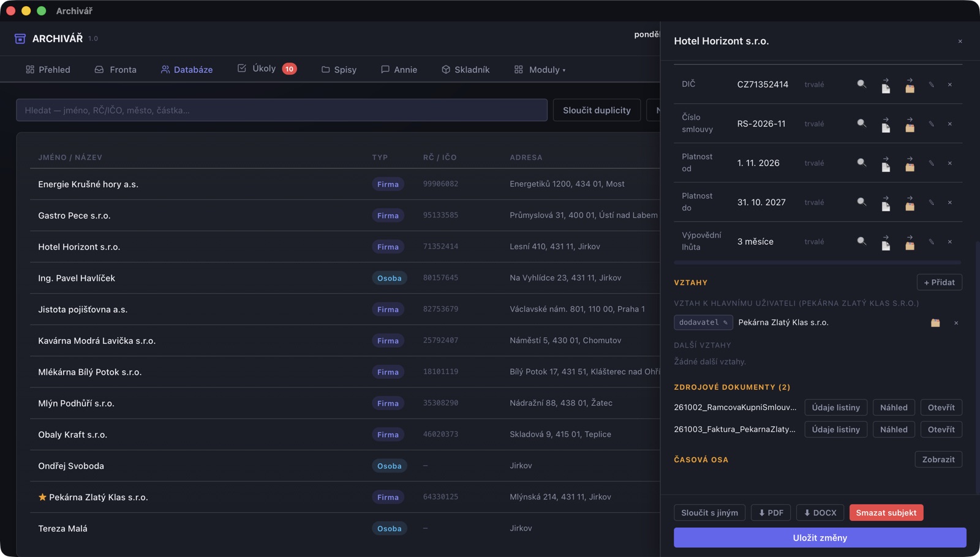
Task: Show the Časová osa timeline
Action: pyautogui.click(x=938, y=460)
